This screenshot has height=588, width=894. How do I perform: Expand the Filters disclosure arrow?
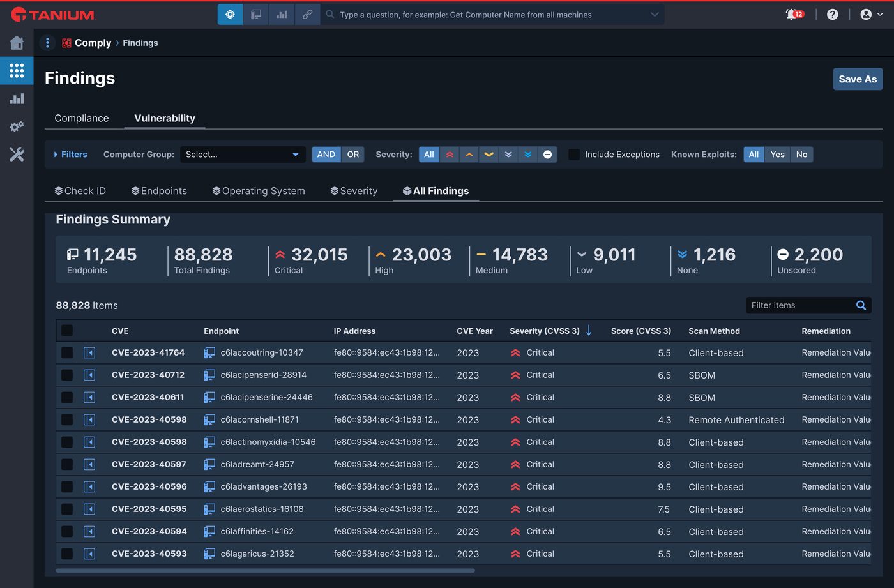[56, 155]
